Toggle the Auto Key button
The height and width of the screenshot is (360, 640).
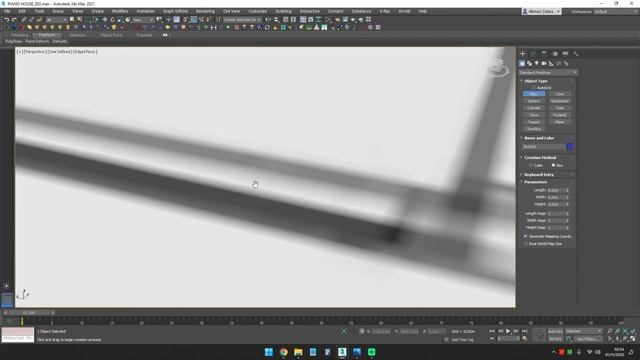click(555, 331)
